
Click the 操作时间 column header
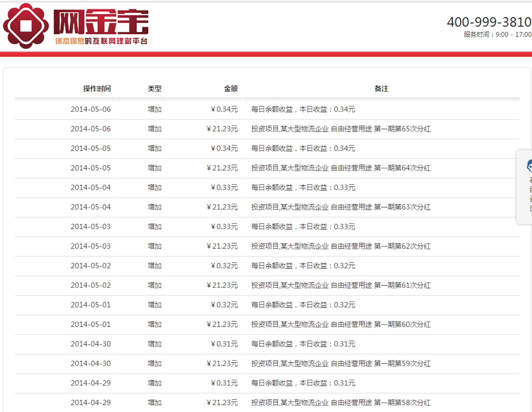click(97, 89)
